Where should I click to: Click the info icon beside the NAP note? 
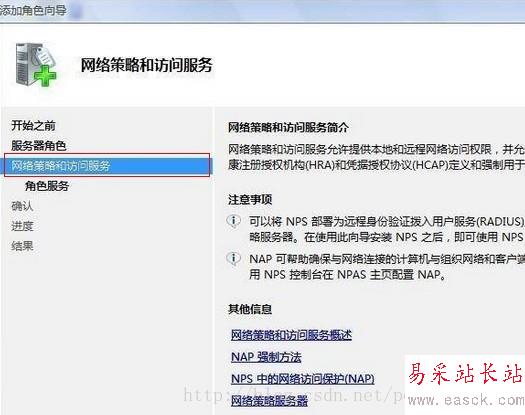pyautogui.click(x=233, y=258)
